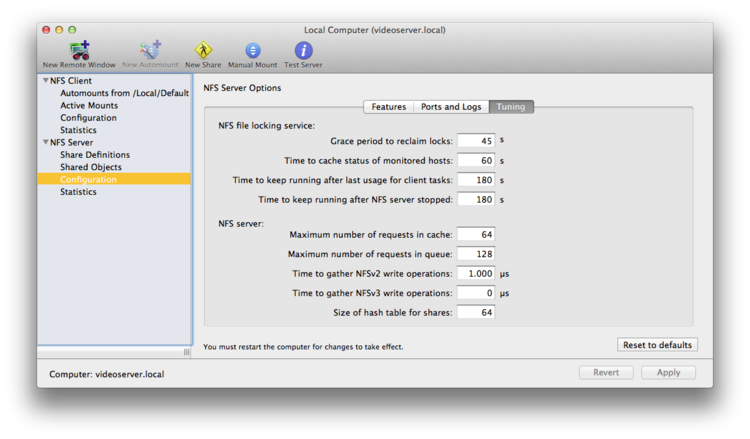Click the Apply button
The width and height of the screenshot is (750, 439).
pyautogui.click(x=668, y=373)
